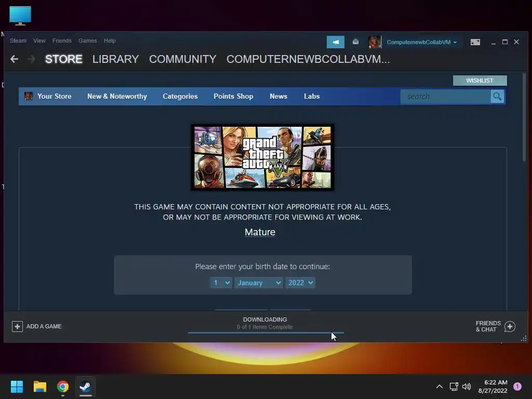Open the View menu
The height and width of the screenshot is (399, 532).
39,41
